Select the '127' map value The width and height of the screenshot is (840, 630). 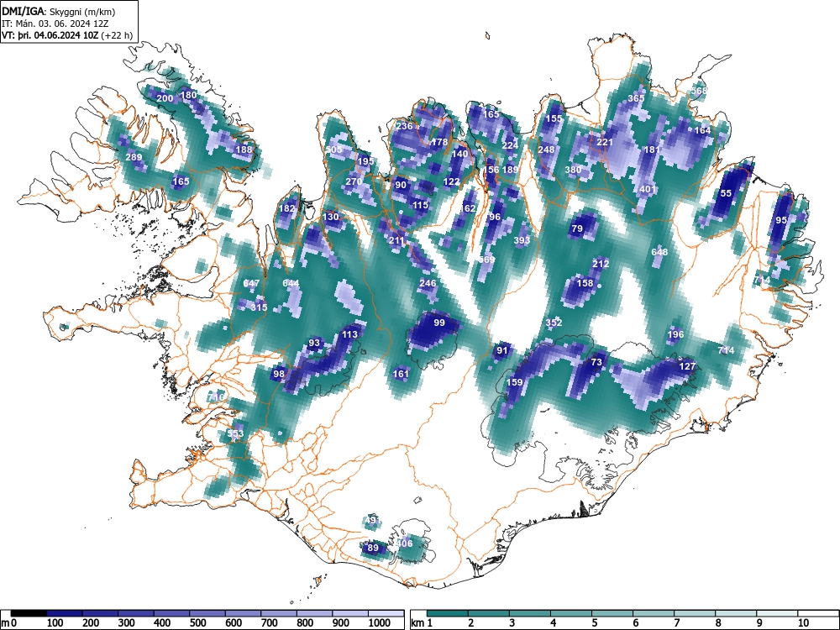[687, 366]
